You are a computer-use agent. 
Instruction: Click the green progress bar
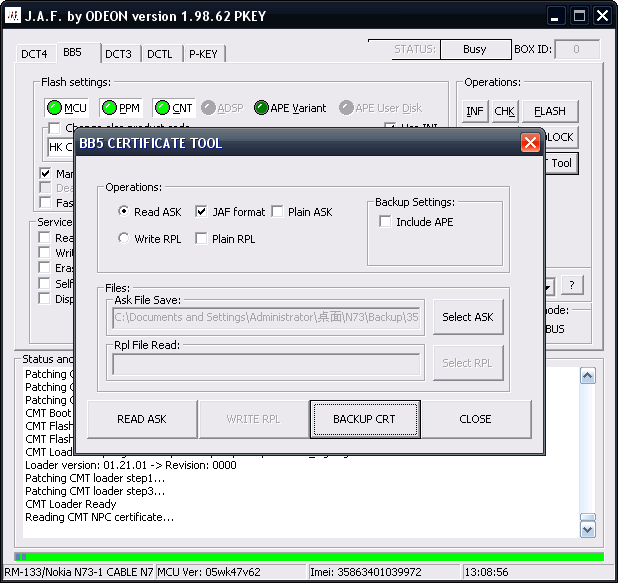[x=309, y=557]
